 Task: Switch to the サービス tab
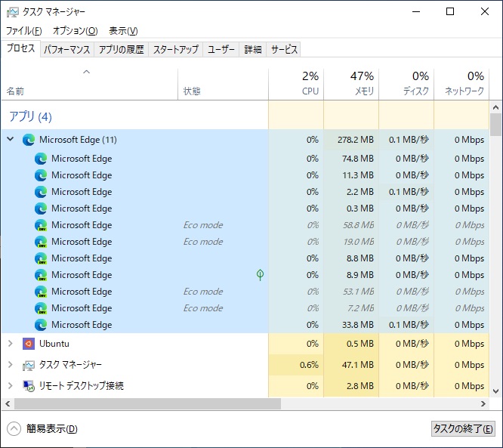pyautogui.click(x=284, y=49)
